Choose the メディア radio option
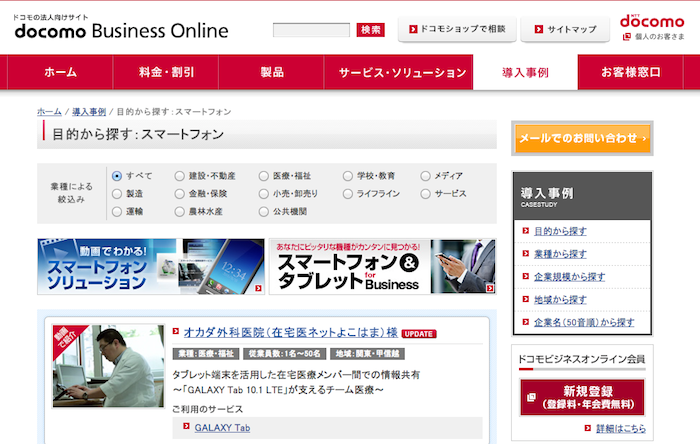700x444 pixels. (x=425, y=176)
